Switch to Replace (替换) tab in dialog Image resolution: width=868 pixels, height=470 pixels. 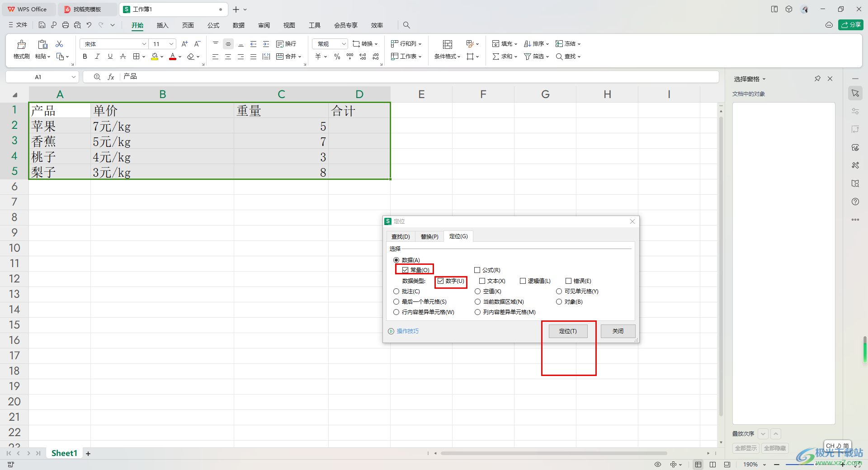click(429, 237)
